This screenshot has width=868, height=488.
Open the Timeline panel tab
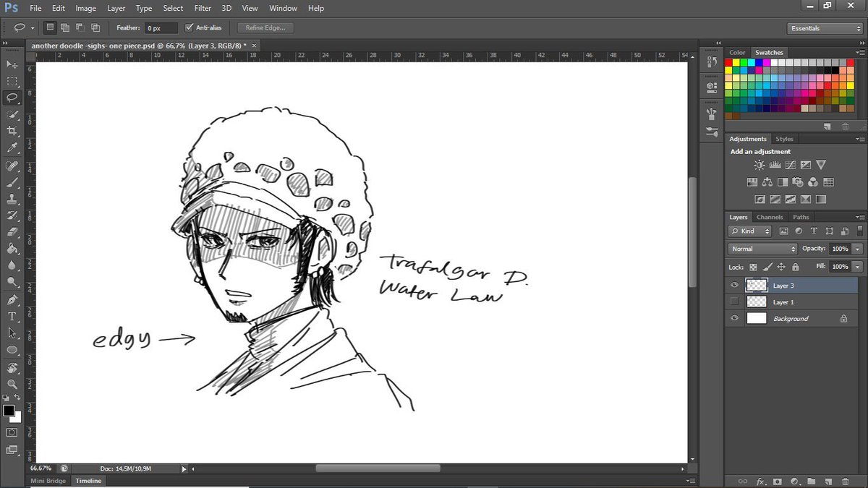[x=89, y=481]
